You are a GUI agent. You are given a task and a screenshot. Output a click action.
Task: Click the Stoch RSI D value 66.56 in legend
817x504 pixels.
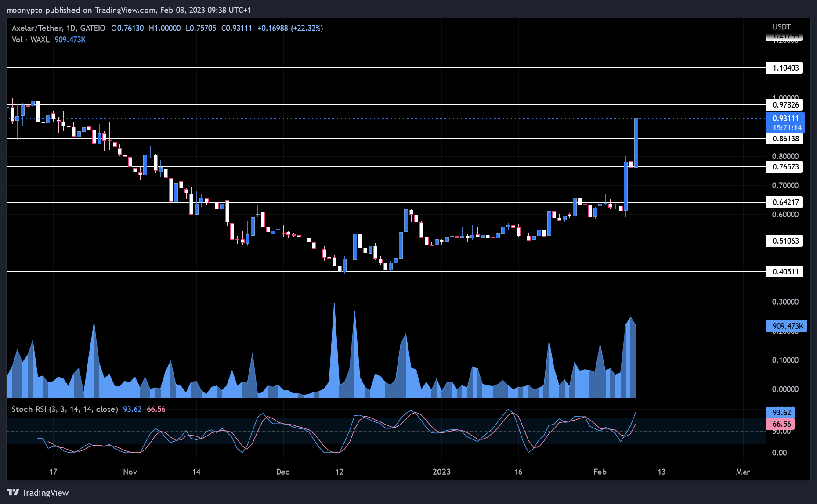156,409
